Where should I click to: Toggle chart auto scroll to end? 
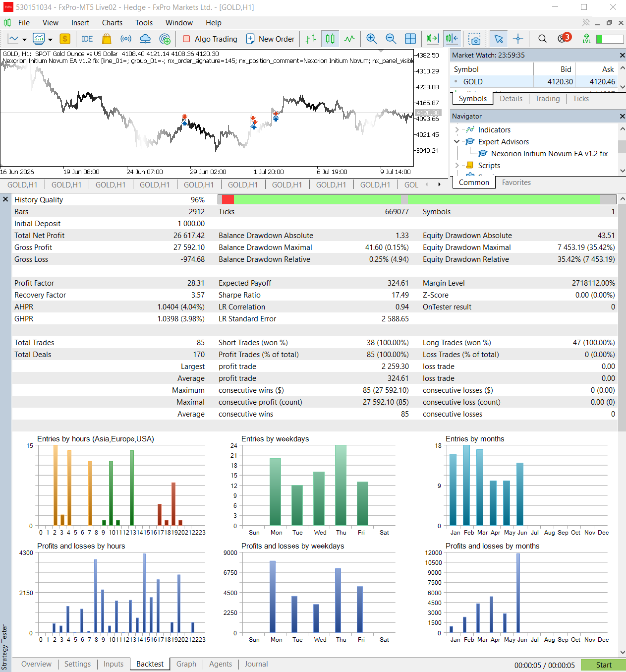click(x=432, y=39)
